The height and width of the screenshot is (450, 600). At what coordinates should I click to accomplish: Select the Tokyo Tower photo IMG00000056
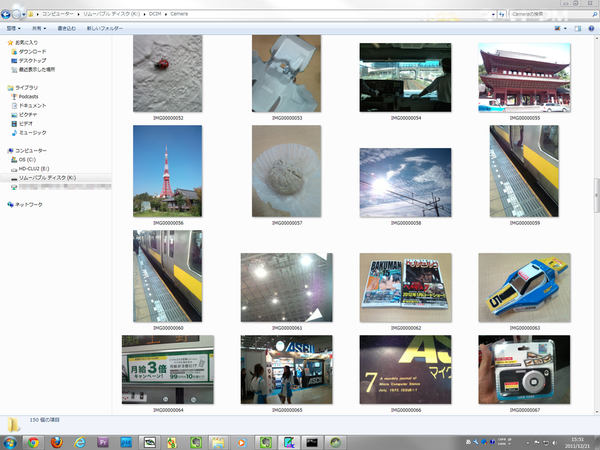pos(168,171)
